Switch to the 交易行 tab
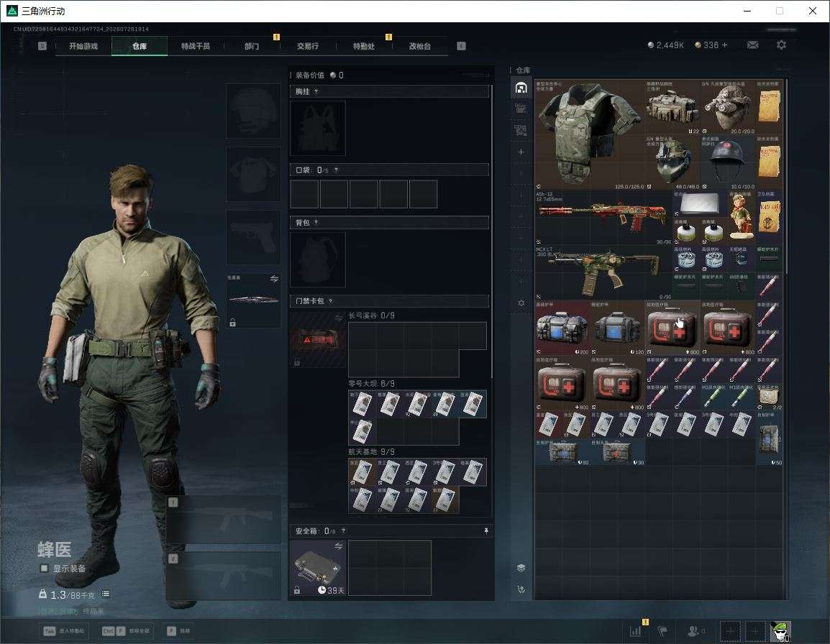The height and width of the screenshot is (644, 830). point(308,46)
